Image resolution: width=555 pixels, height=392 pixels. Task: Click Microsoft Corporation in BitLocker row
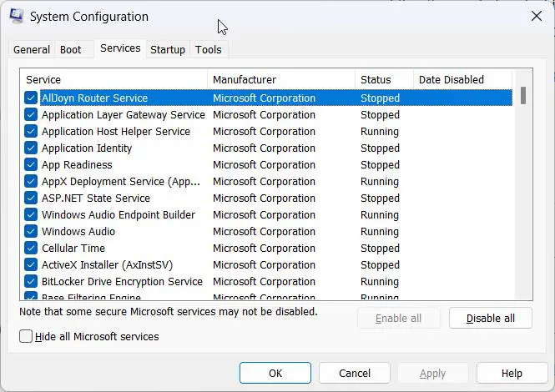coord(264,281)
